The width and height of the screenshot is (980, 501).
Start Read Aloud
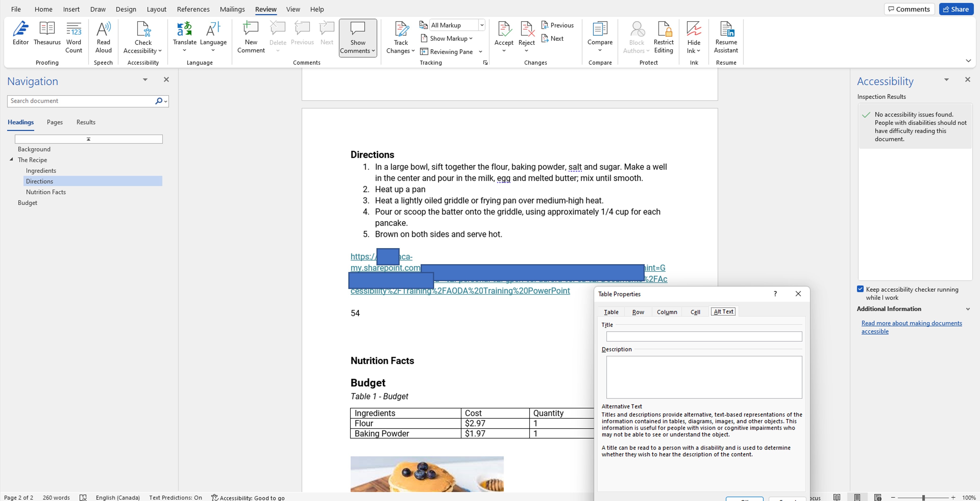[104, 37]
